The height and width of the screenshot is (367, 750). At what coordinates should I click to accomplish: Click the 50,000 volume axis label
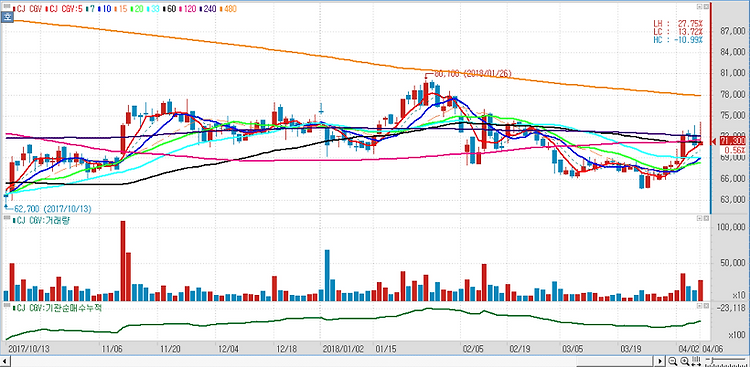coord(733,263)
